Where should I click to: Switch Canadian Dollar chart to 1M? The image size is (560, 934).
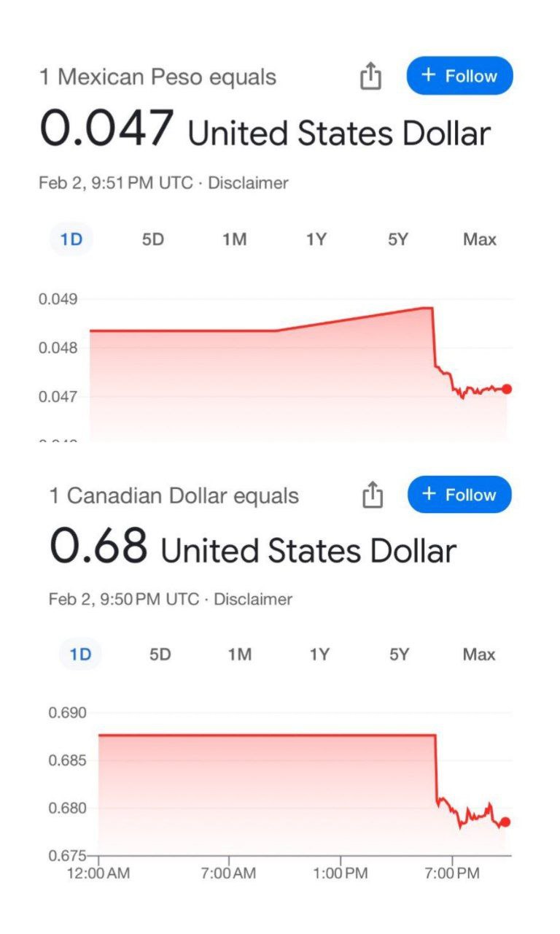[x=239, y=655]
